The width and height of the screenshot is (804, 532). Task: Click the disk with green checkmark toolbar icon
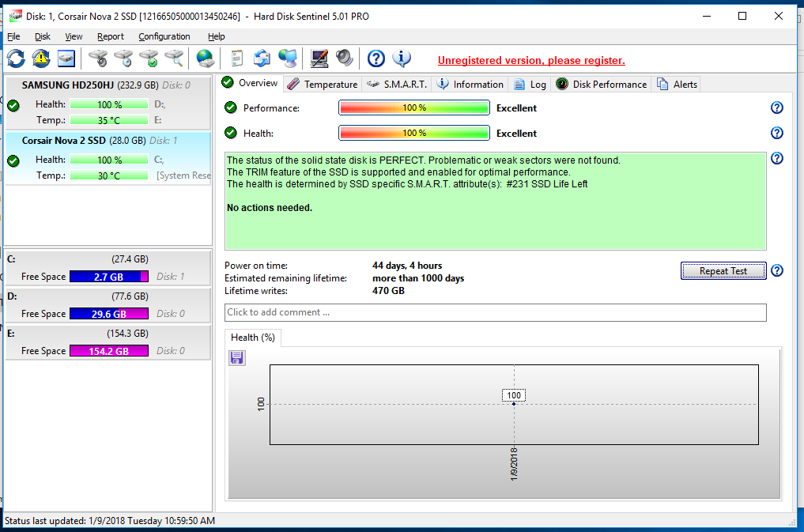click(x=149, y=58)
